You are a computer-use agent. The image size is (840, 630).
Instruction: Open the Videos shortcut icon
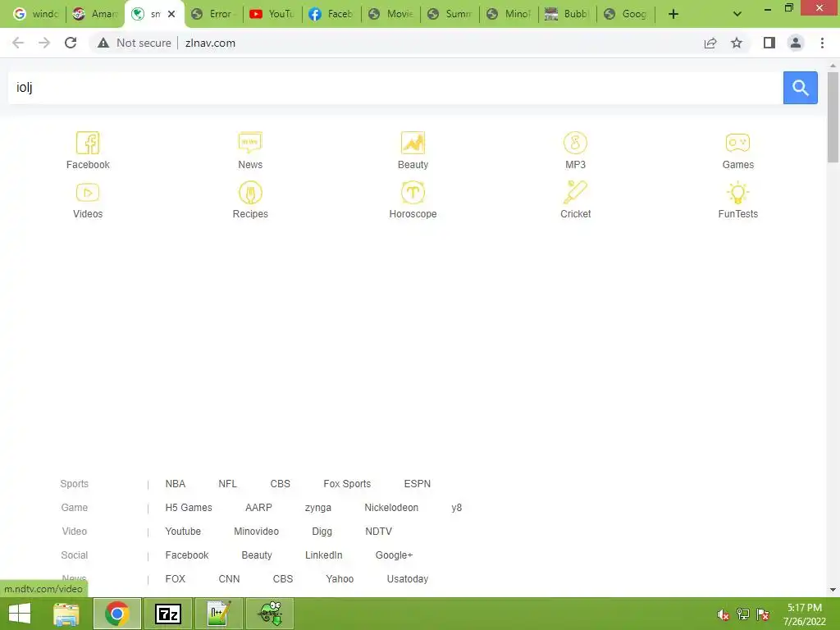tap(88, 192)
